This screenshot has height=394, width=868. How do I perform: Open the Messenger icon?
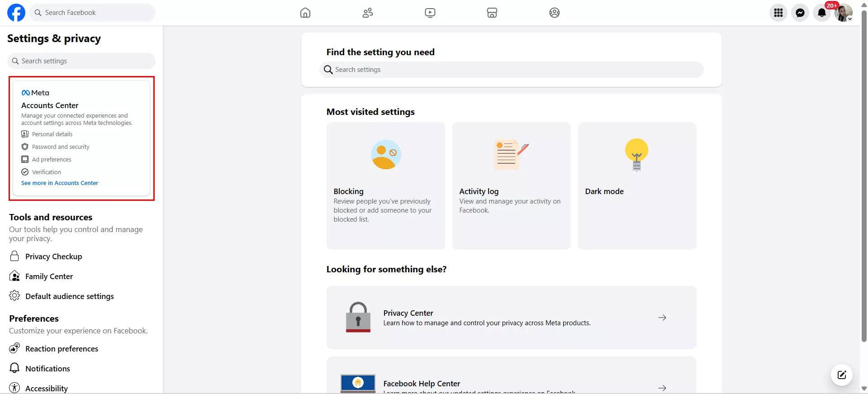pos(800,13)
